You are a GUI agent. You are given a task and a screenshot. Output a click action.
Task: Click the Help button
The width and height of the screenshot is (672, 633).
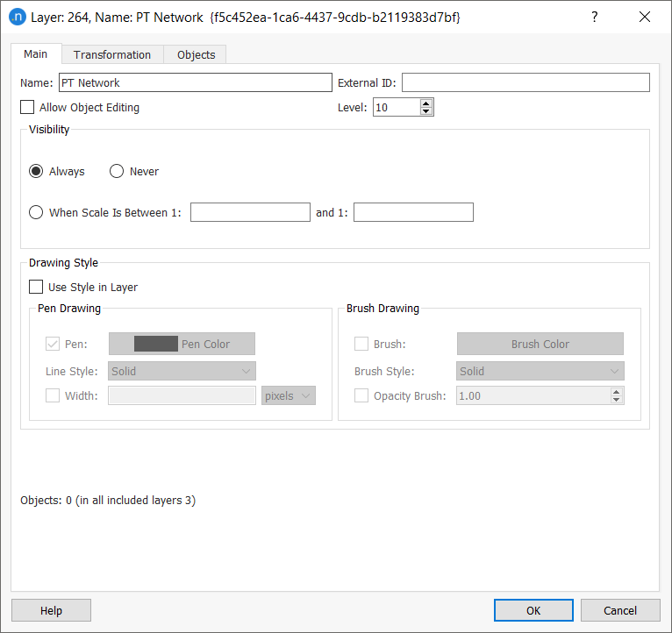click(51, 610)
